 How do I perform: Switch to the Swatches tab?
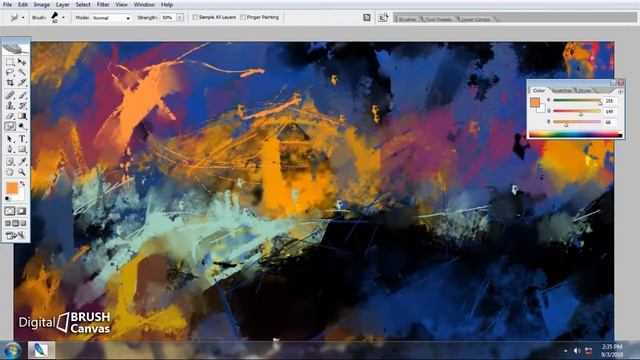point(562,90)
